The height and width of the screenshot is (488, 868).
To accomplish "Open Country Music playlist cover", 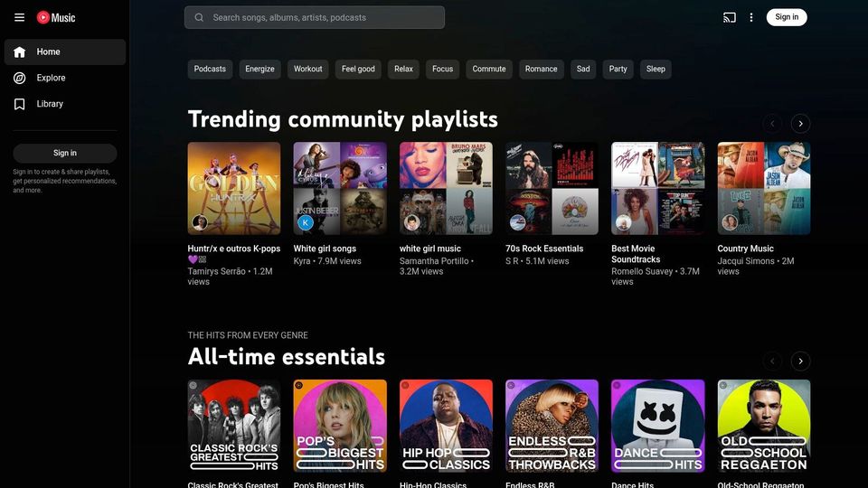I will click(764, 189).
